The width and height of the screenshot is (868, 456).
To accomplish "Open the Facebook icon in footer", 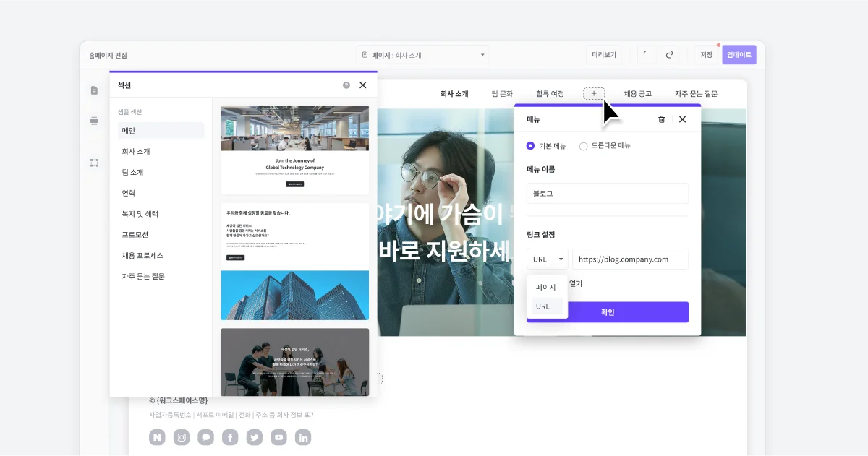I will pos(230,437).
